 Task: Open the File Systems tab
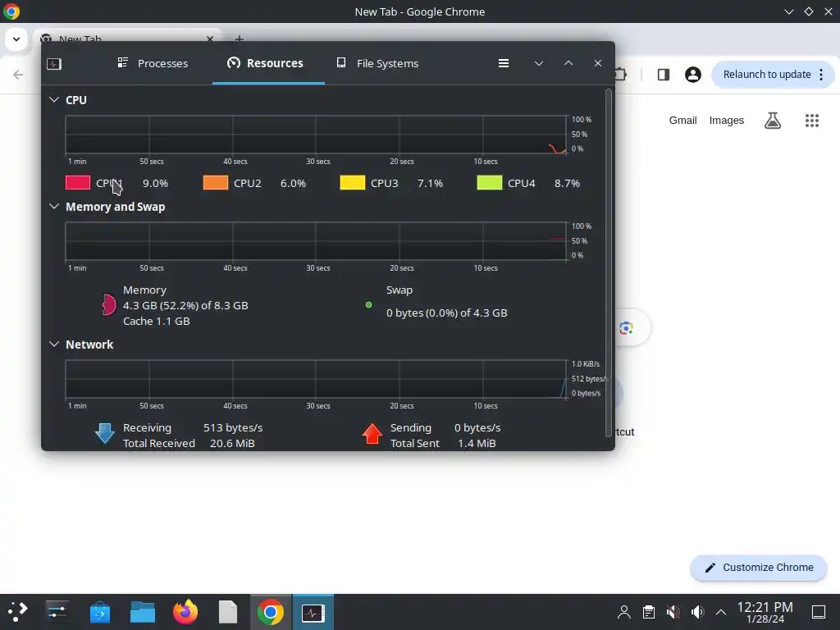[x=377, y=63]
